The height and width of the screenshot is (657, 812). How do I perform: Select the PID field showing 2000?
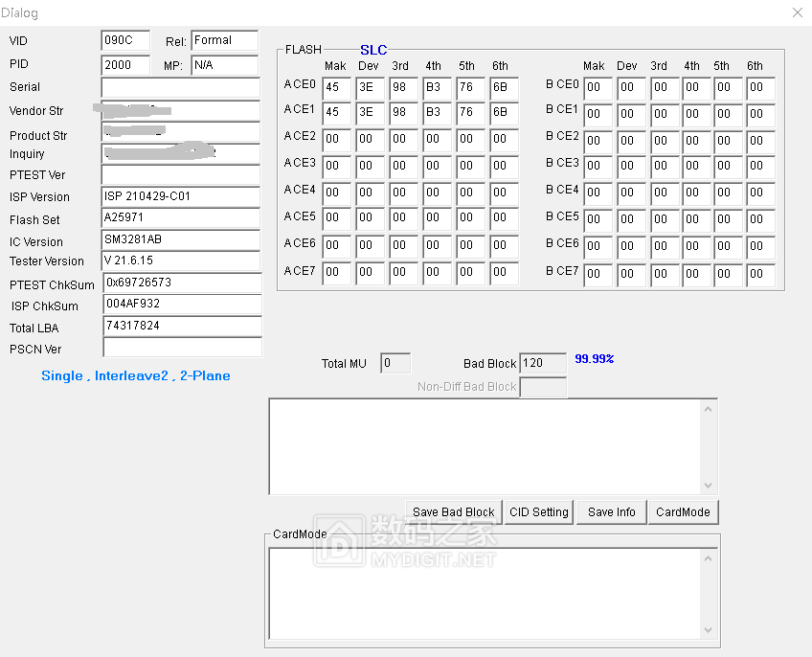point(125,65)
